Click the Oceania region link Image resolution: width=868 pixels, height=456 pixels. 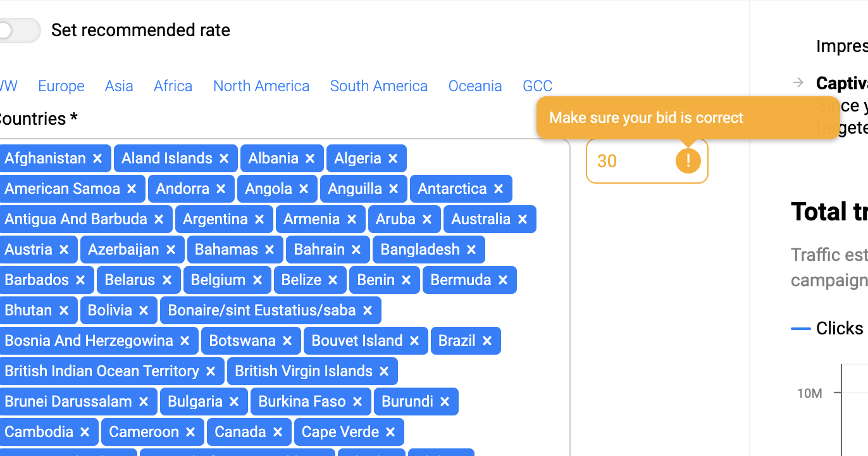click(475, 86)
